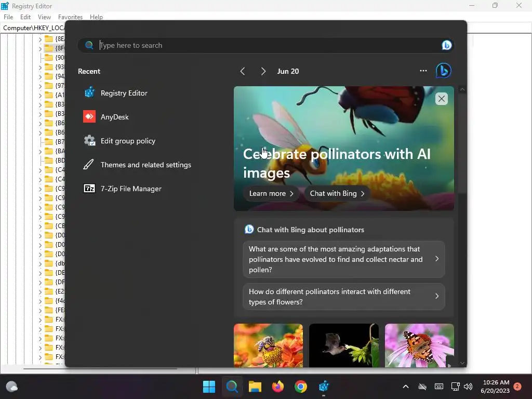Go to previous day arrow
532x399 pixels.
(x=243, y=71)
